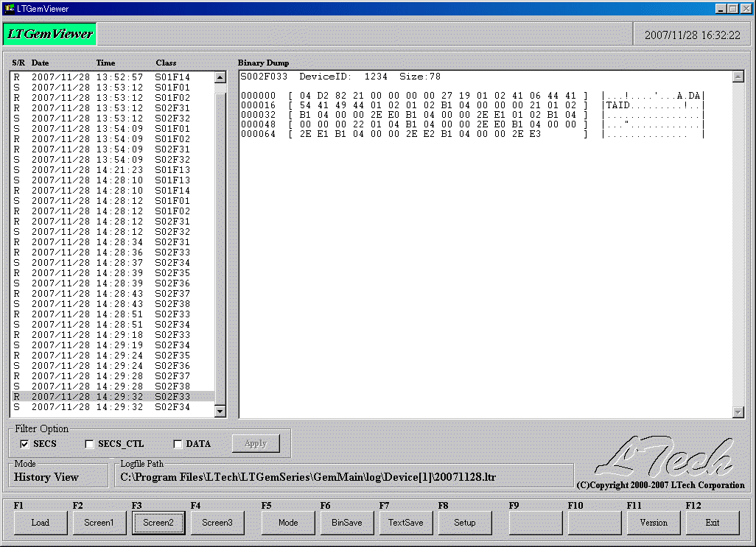Viewport: 756px width, 547px height.
Task: Open Setup with the F8 button
Action: tap(464, 523)
